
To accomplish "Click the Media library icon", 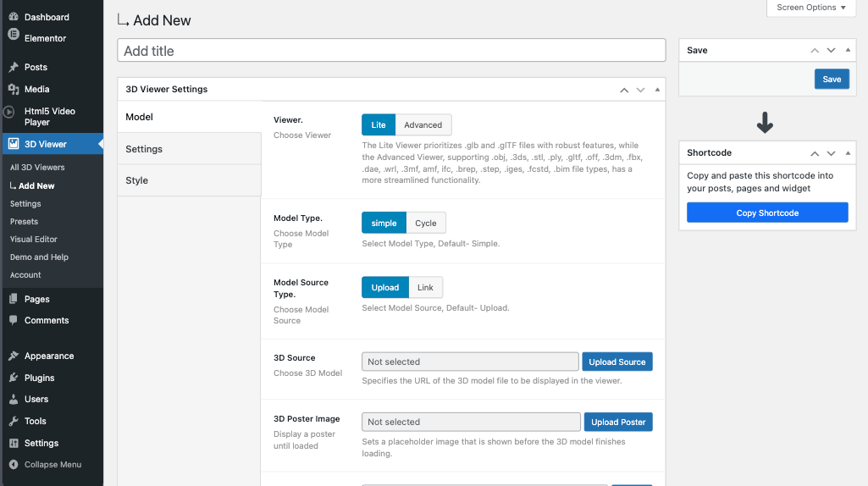I will (14, 89).
